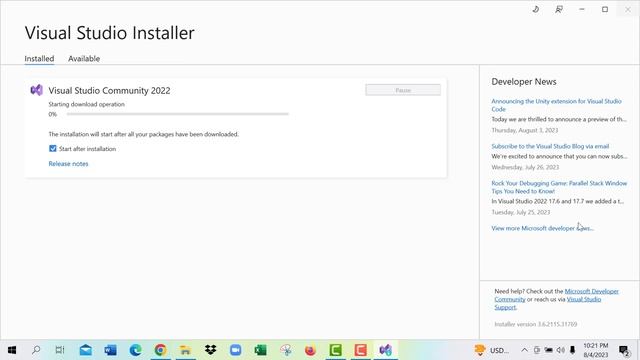Viewport: 640px width, 360px height.
Task: Open the green Camtasia icon on taskbar
Action: point(336,350)
